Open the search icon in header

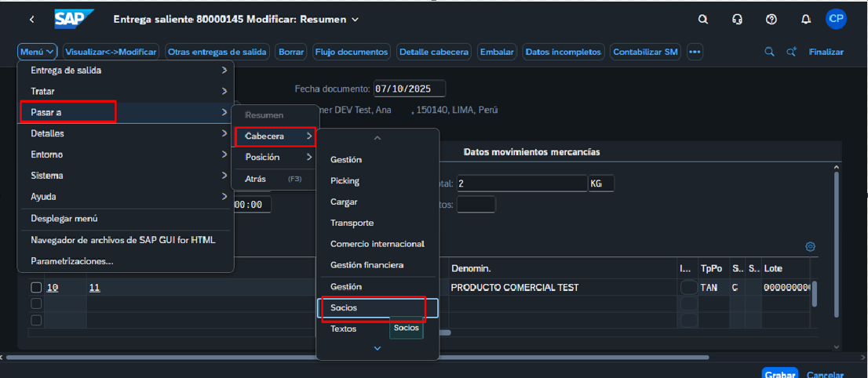point(703,20)
